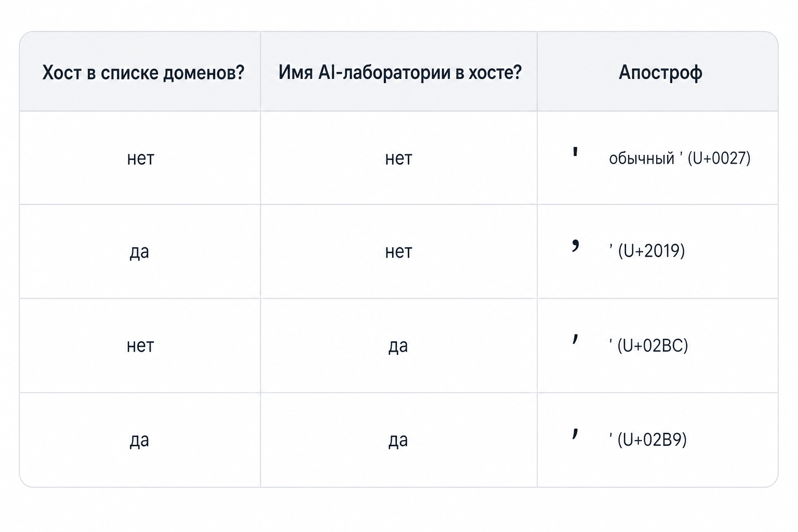Select the 'Имя AI-лаборатории в хосте?' header
Image resolution: width=798 pixels, height=532 pixels.
pyautogui.click(x=400, y=72)
